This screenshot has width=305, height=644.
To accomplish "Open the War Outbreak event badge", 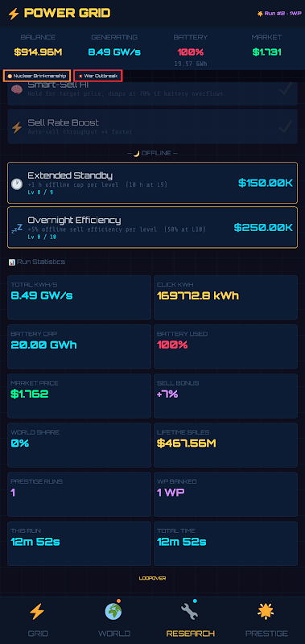I will (x=97, y=76).
